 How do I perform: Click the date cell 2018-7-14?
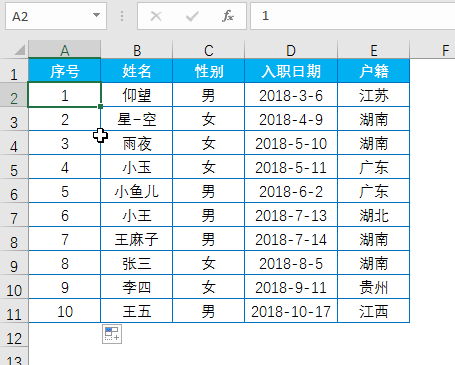click(291, 239)
